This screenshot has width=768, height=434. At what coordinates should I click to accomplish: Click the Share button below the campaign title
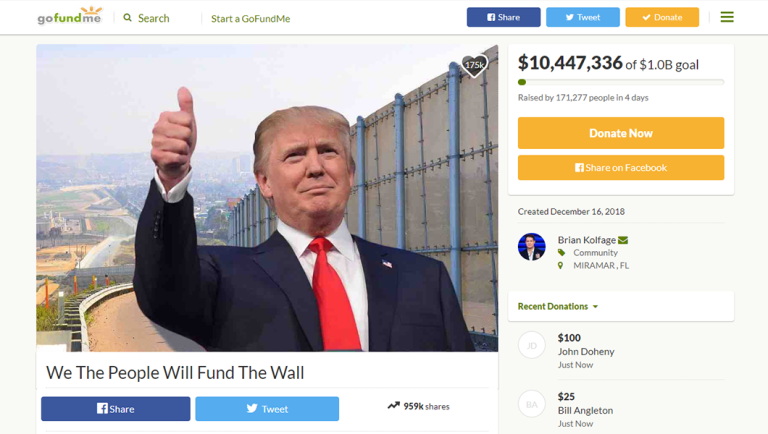(x=116, y=409)
